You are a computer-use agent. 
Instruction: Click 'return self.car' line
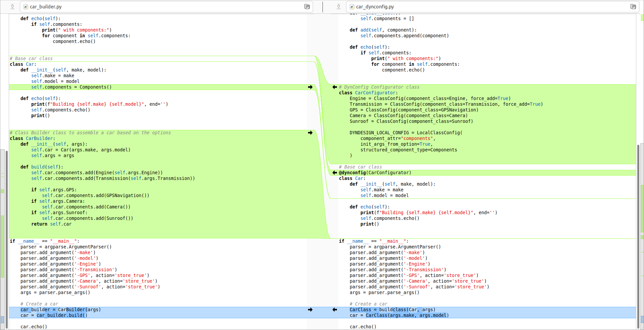tap(51, 224)
